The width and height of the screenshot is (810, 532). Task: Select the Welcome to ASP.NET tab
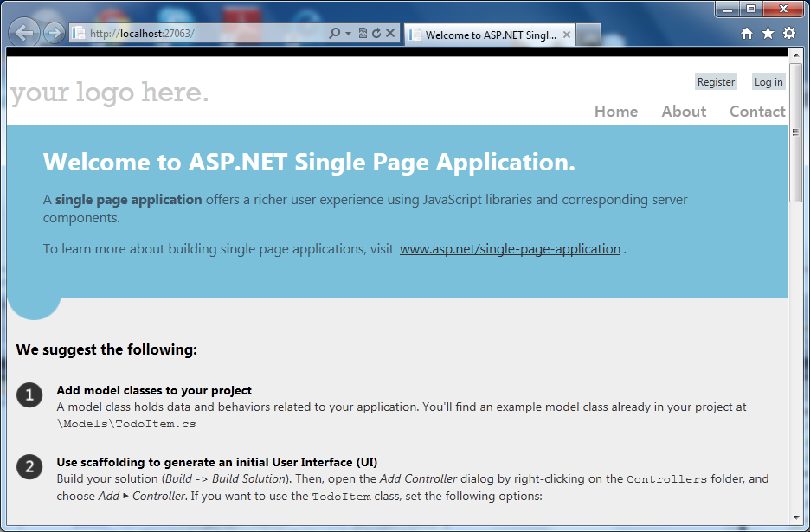[x=490, y=35]
